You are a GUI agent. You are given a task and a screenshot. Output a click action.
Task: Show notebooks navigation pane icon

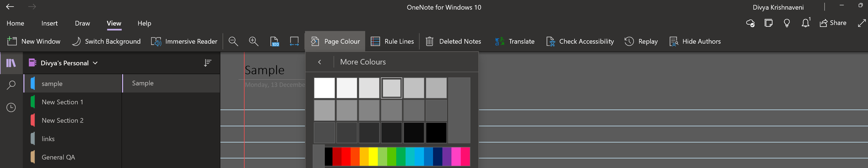point(11,63)
